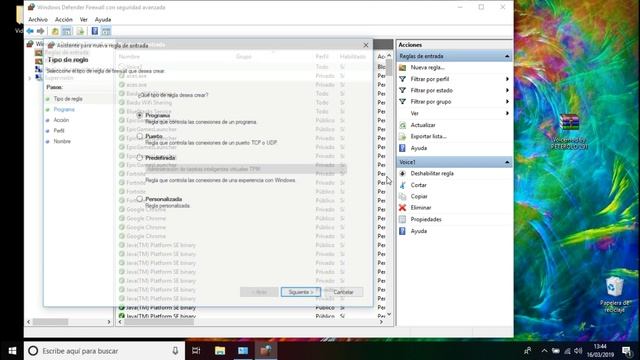The height and width of the screenshot is (360, 640).
Task: Click the microphone icon in search box
Action: click(175, 351)
